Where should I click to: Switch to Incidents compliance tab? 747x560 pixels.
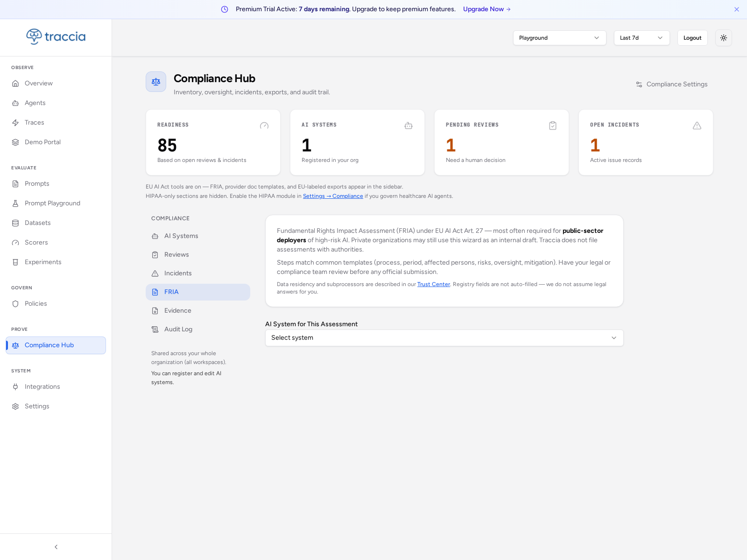(x=198, y=273)
